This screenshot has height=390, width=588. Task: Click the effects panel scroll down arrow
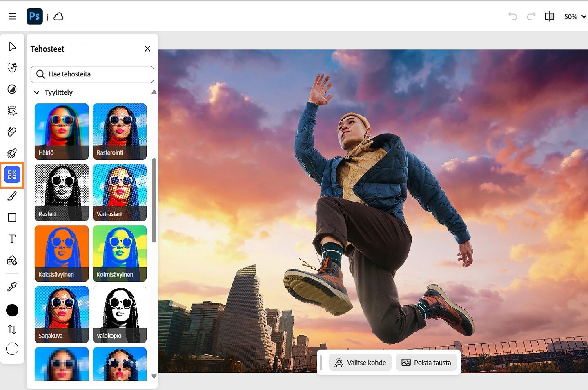point(154,376)
